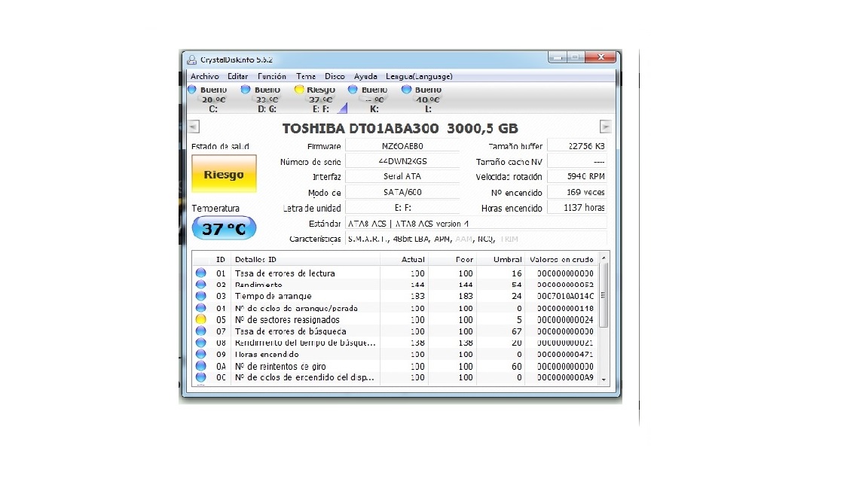This screenshot has height=488, width=868.
Task: Click the blue status orb for drive D: G:
Action: pyautogui.click(x=245, y=89)
